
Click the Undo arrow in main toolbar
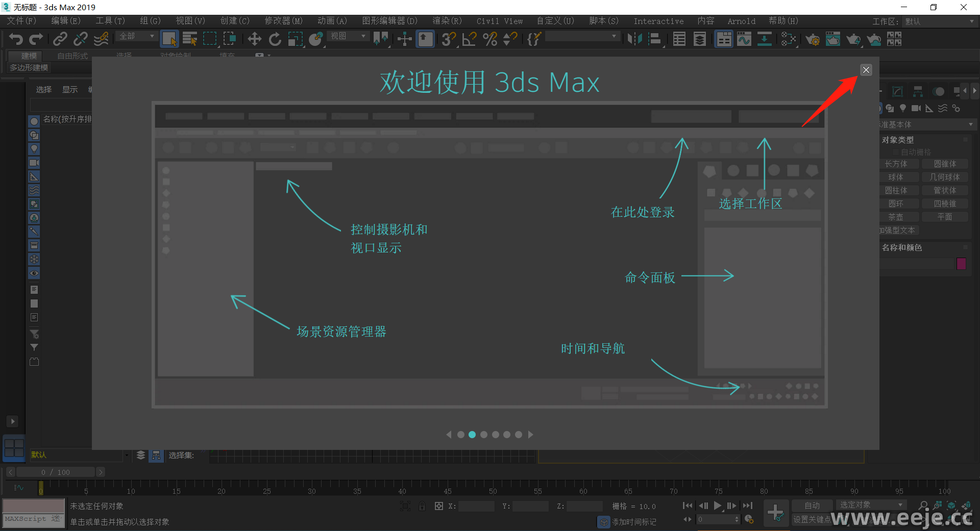point(16,39)
